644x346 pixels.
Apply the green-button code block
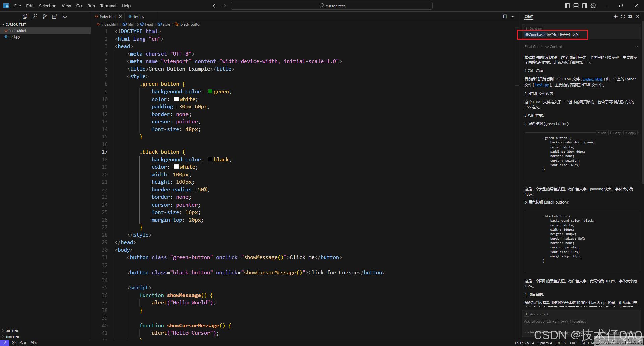tap(630, 133)
